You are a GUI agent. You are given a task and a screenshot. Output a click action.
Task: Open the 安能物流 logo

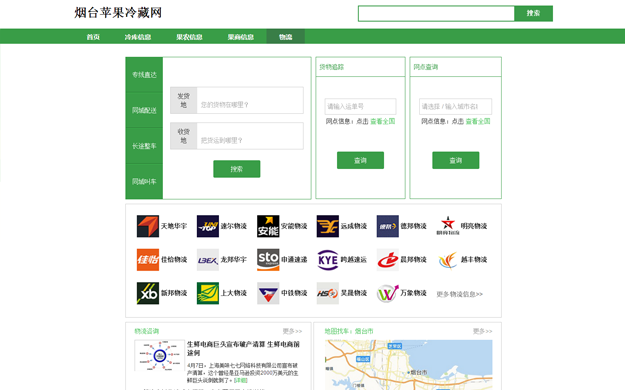[268, 226]
